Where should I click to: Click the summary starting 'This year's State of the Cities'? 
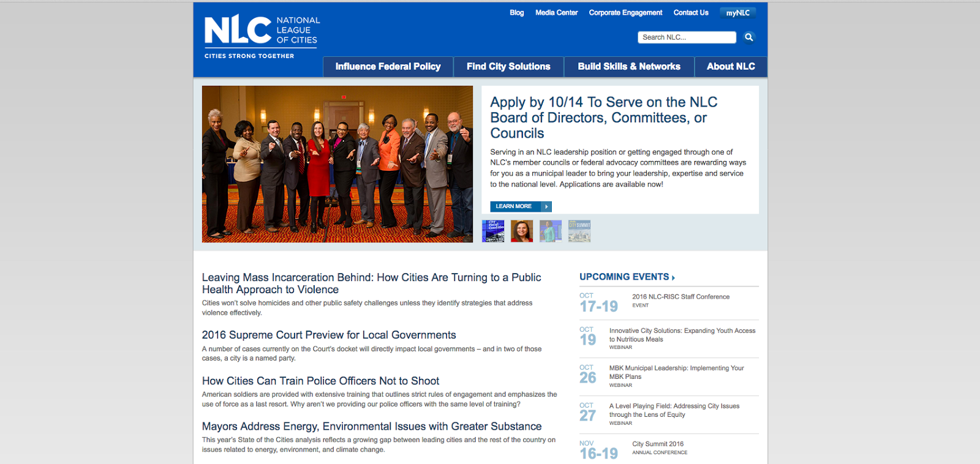tap(379, 444)
